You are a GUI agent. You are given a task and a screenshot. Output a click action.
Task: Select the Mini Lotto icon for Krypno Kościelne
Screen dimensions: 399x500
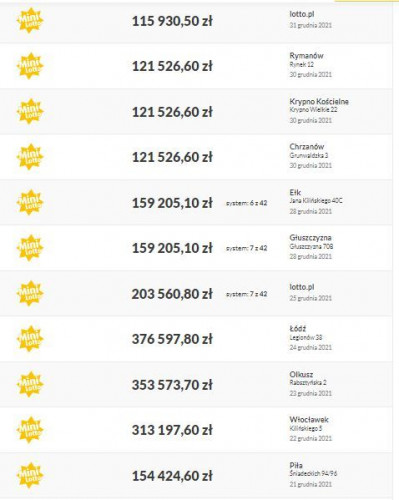[30, 111]
